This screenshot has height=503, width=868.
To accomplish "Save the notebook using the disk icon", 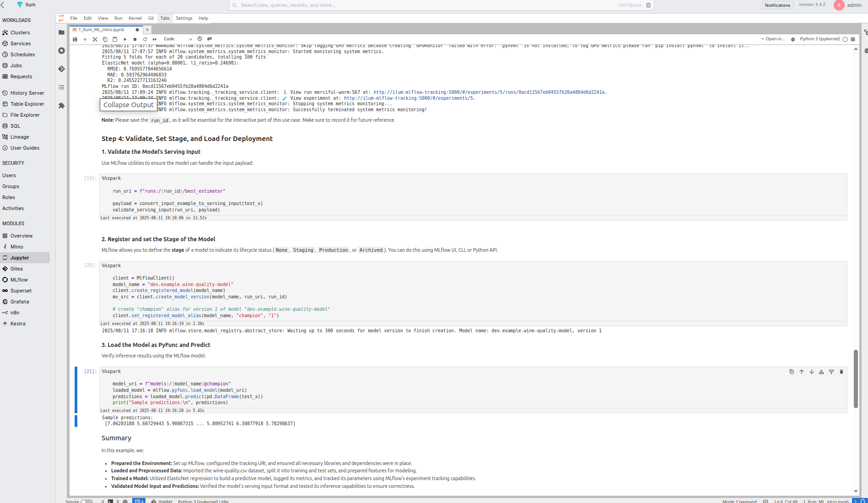I will pos(75,39).
